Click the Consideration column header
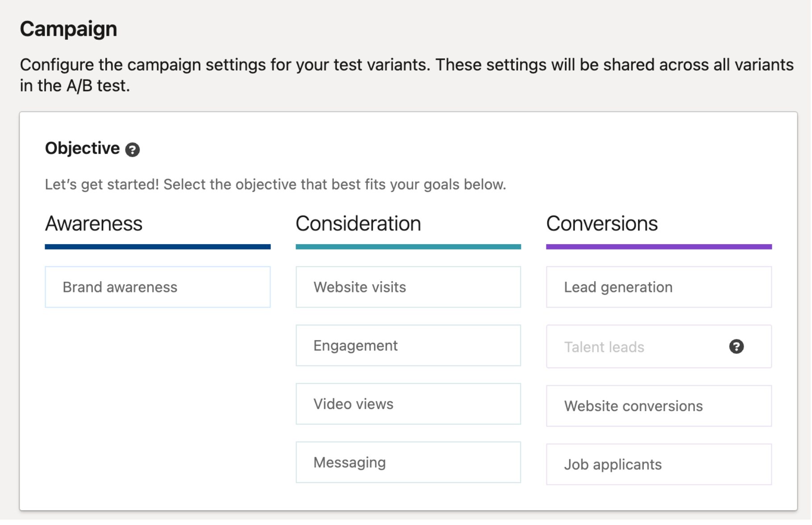Screen dimensions: 812x525 [x=358, y=224]
